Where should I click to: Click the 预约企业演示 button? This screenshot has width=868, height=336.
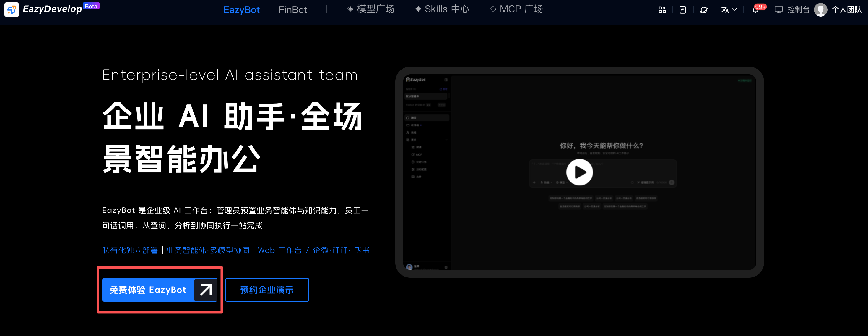click(x=267, y=290)
